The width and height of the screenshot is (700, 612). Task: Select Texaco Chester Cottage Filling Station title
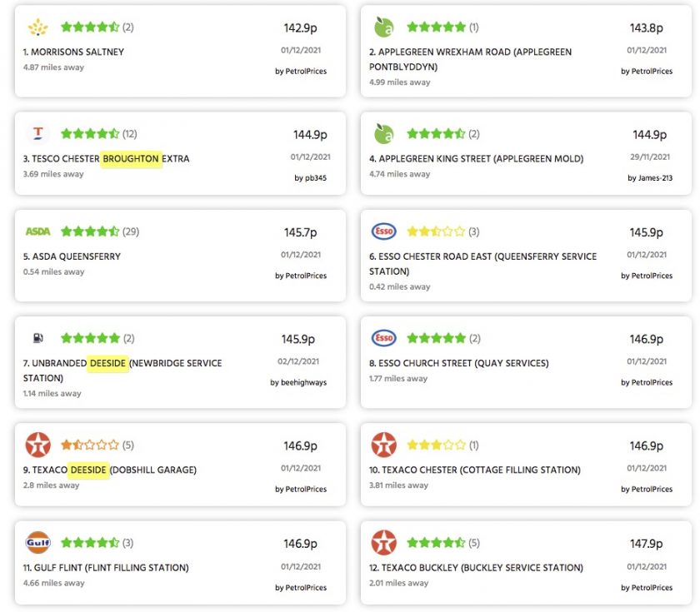[474, 470]
